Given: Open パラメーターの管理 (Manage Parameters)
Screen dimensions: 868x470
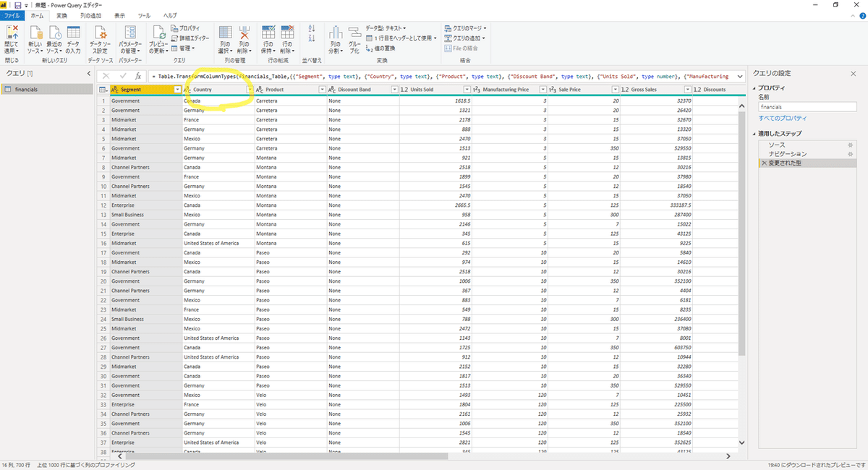Looking at the screenshot, I should pos(130,40).
